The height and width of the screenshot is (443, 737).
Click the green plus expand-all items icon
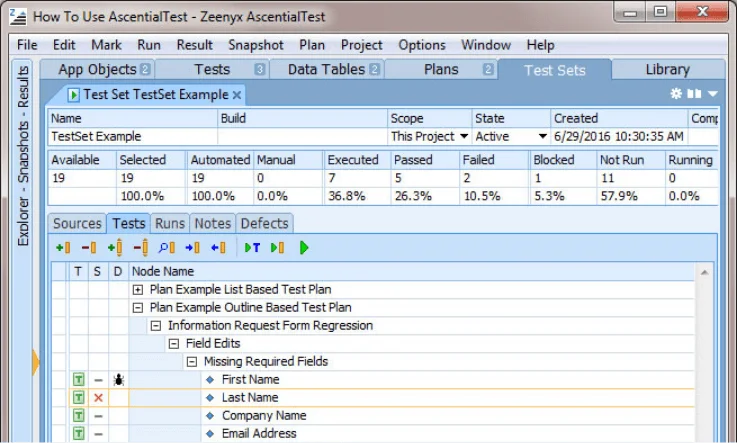tap(115, 248)
